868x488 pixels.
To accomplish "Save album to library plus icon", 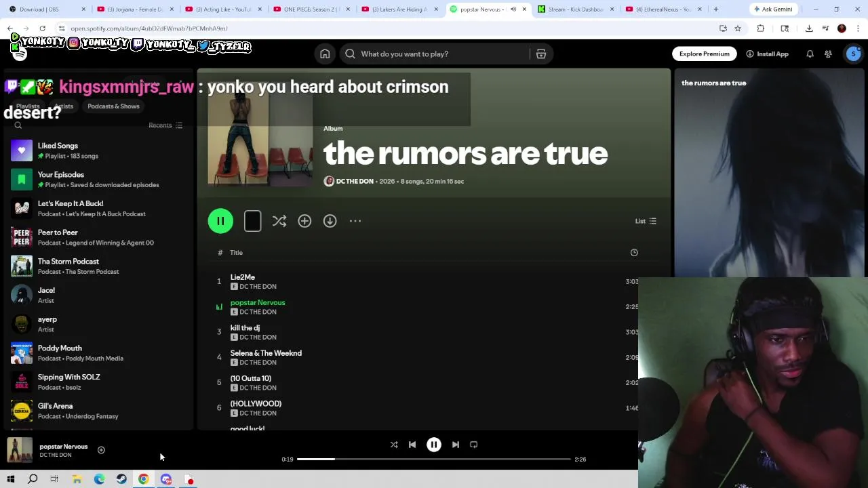I will 304,221.
